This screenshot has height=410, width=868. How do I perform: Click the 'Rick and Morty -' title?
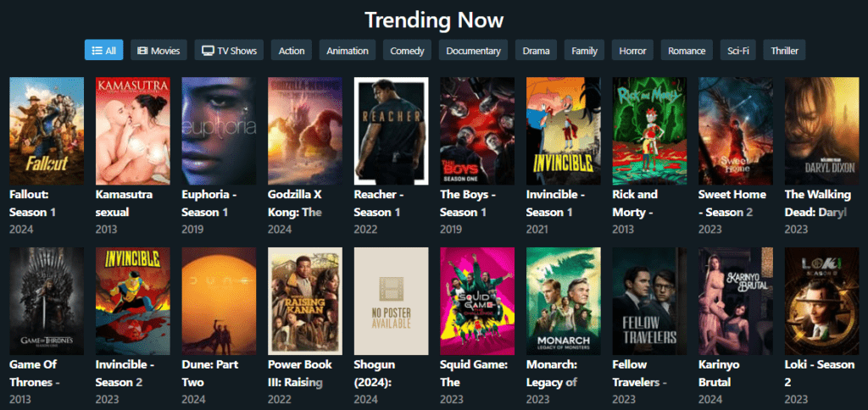[635, 203]
